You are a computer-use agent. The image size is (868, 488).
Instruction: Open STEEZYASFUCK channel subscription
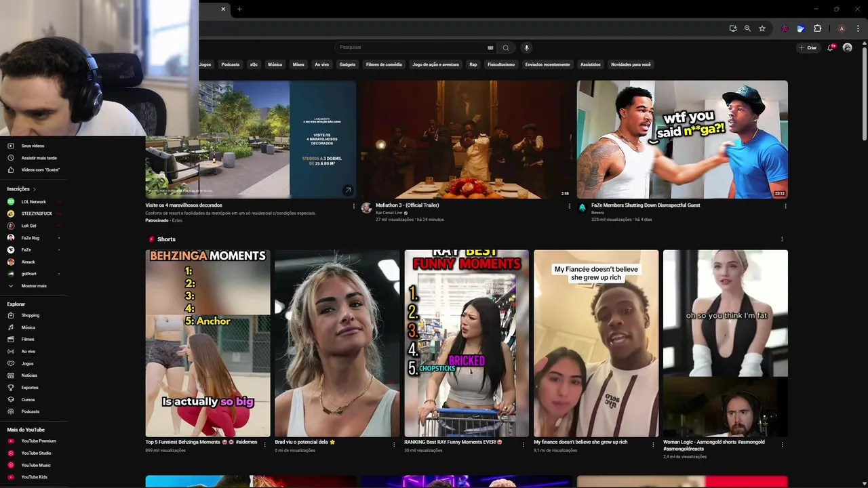(x=37, y=213)
